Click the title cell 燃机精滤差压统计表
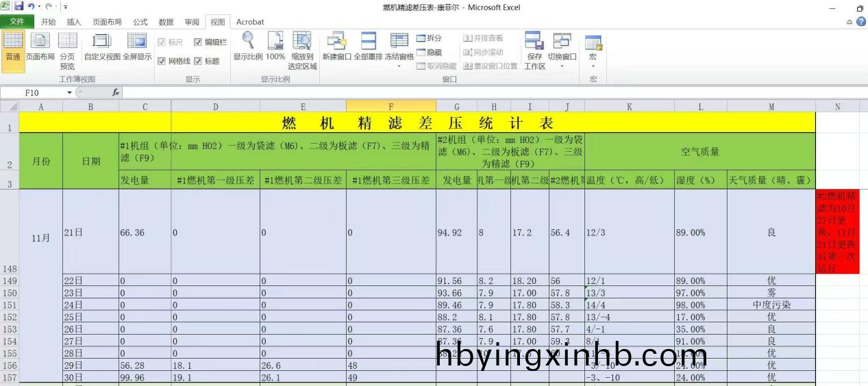 (417, 123)
